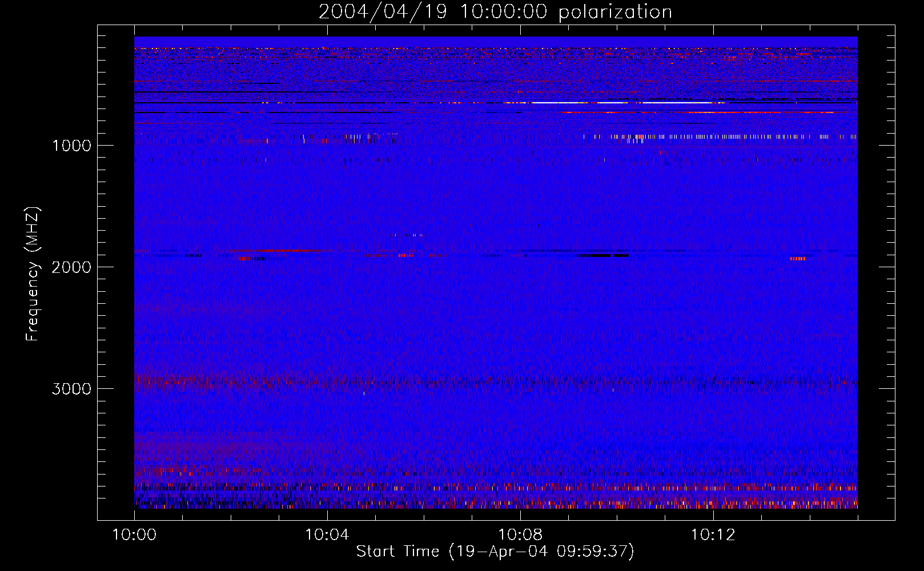
Task: Click the 'Start Time (19-Apr-04 09:59:37)' label
Action: (495, 552)
